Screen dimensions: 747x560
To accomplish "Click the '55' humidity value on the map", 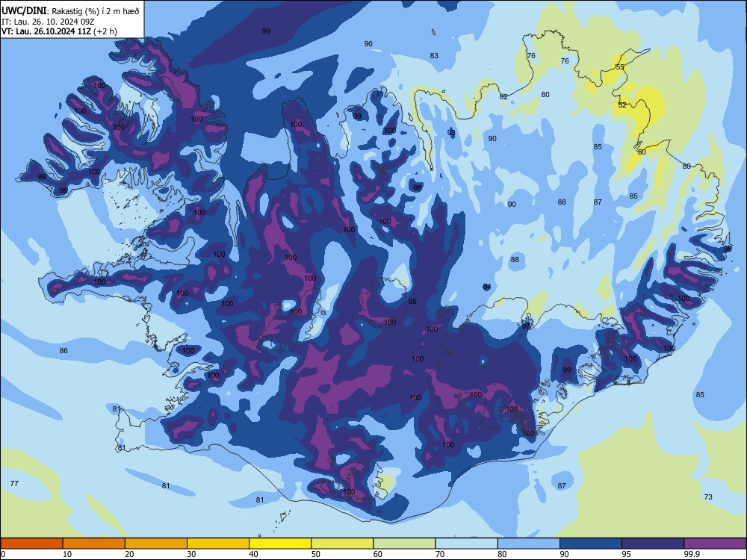I will pyautogui.click(x=620, y=67).
